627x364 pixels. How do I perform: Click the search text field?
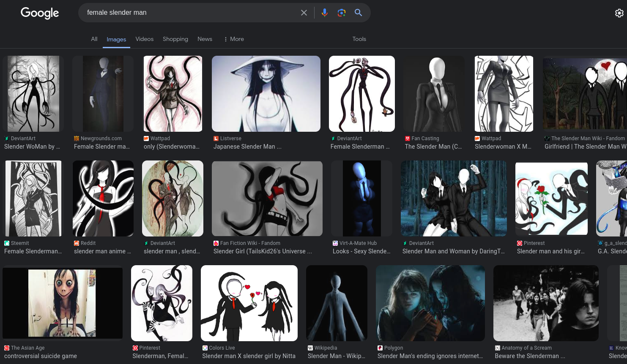coord(190,13)
